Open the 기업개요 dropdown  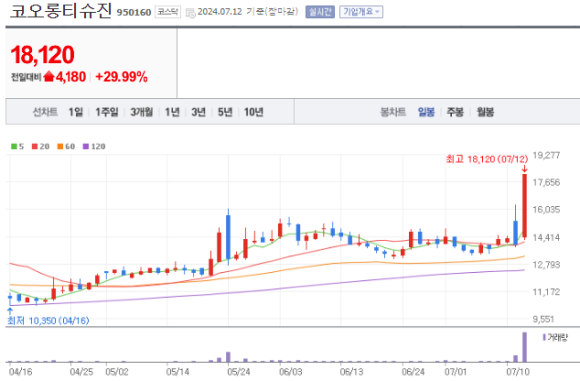(361, 12)
